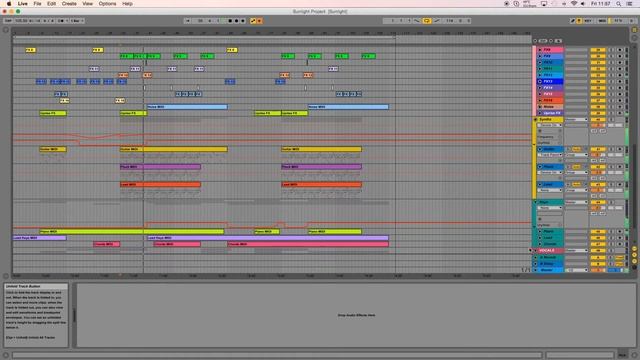Arm the FX9 track for recording
This screenshot has height=360, width=640.
point(620,56)
